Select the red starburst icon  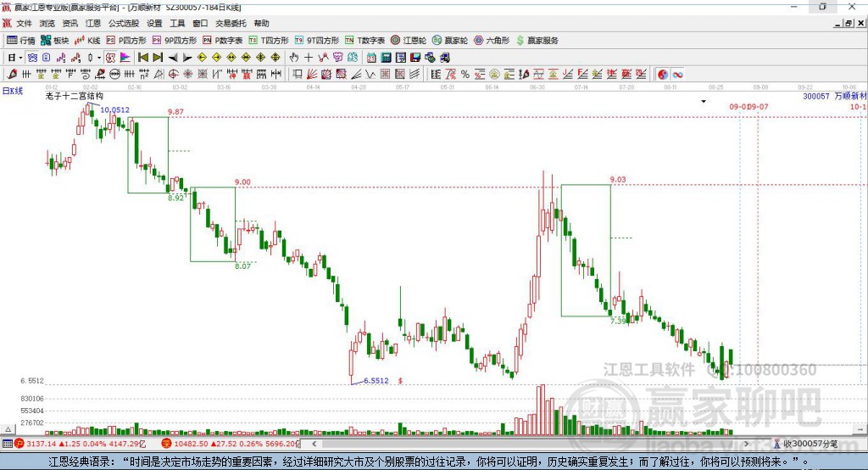pos(187,75)
